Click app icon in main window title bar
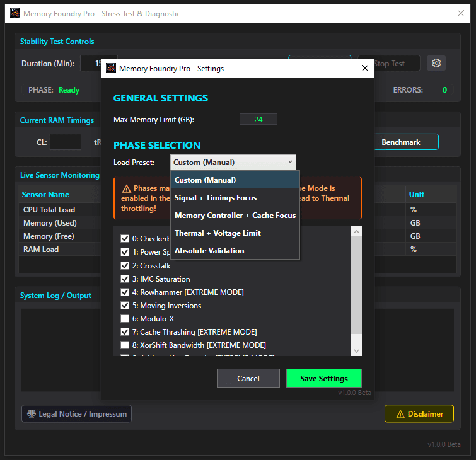The image size is (476, 460). pos(15,13)
